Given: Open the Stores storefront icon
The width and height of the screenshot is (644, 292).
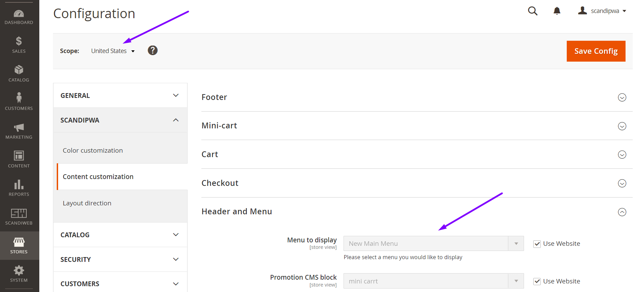Looking at the screenshot, I should (x=19, y=242).
